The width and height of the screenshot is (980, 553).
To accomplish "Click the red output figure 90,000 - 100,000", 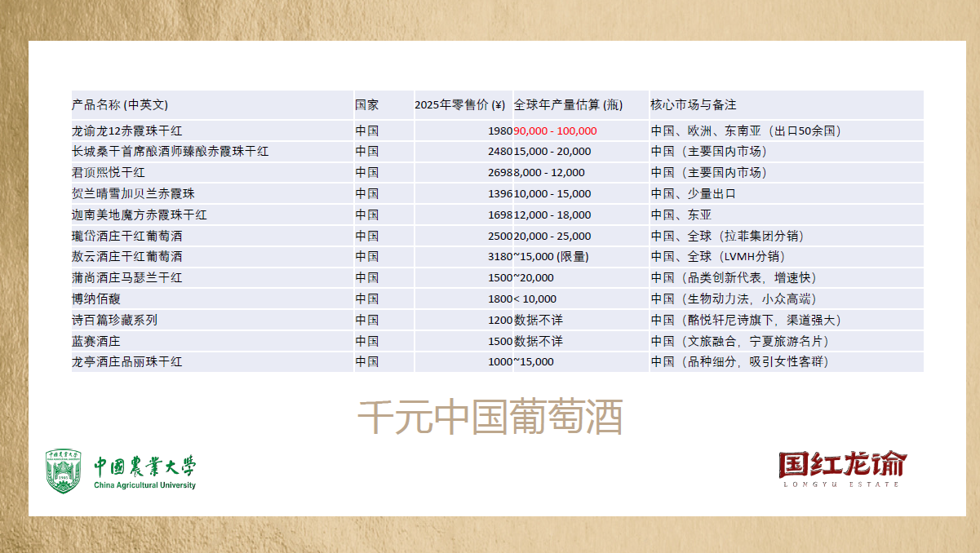I will pyautogui.click(x=556, y=131).
